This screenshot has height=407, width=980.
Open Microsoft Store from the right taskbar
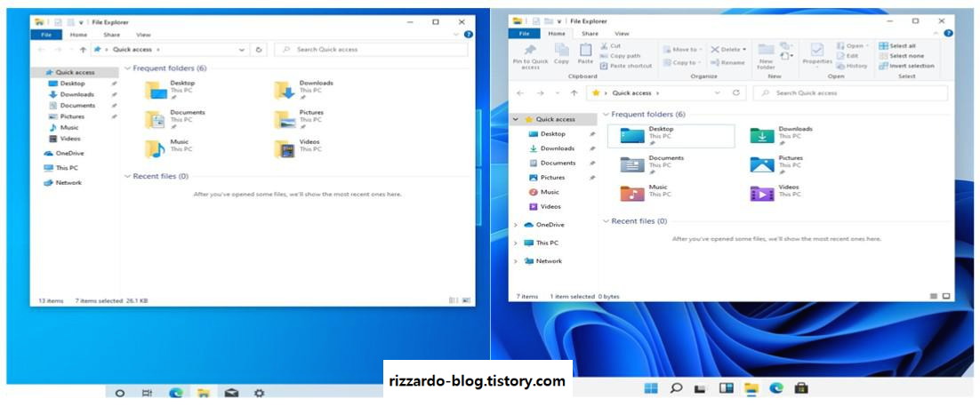800,389
